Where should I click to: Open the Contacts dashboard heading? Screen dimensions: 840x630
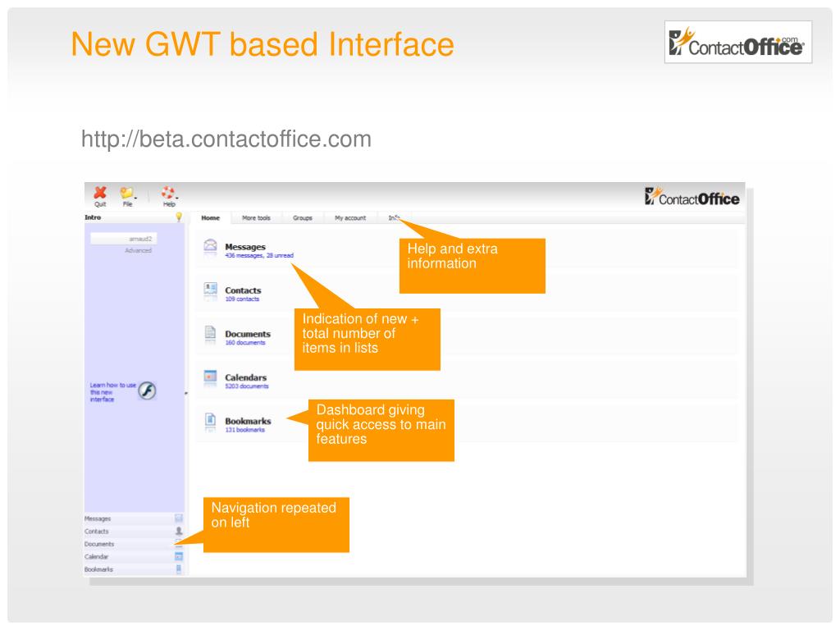(243, 290)
